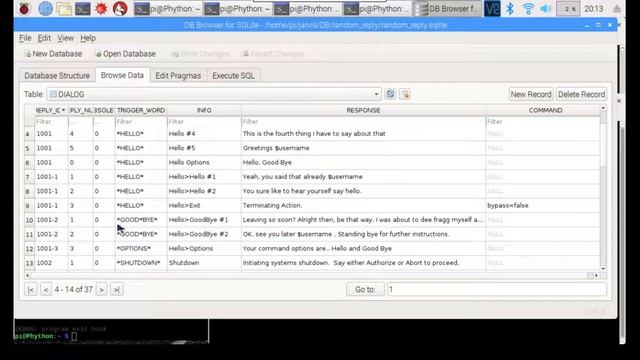
Task: Open the Raspberry Pi main menu
Action: (x=24, y=8)
